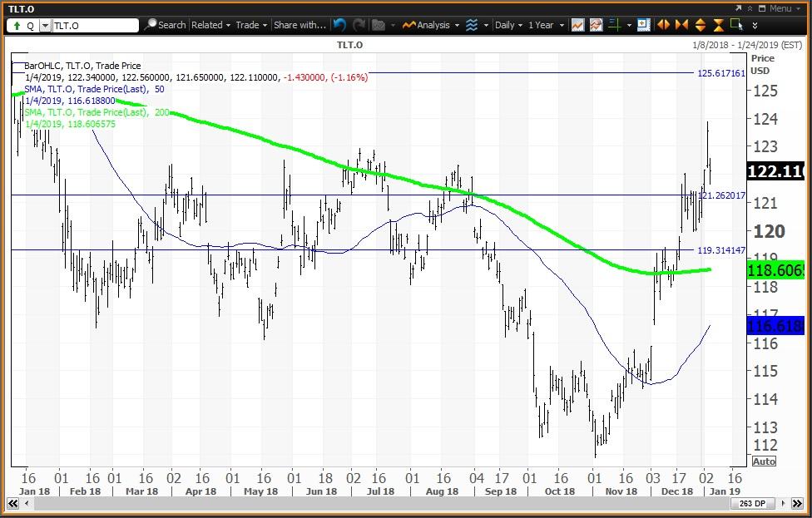
Task: Open the Related menu
Action: point(210,25)
